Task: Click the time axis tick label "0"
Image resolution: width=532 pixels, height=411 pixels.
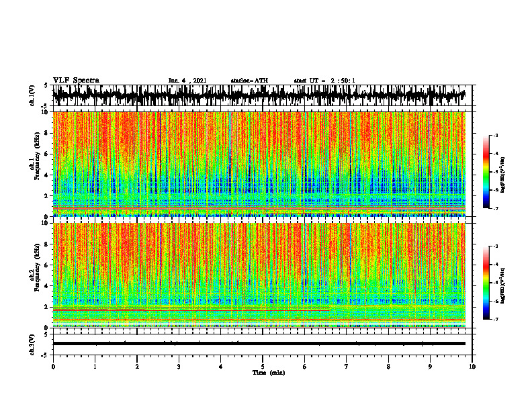Action: pyautogui.click(x=53, y=367)
